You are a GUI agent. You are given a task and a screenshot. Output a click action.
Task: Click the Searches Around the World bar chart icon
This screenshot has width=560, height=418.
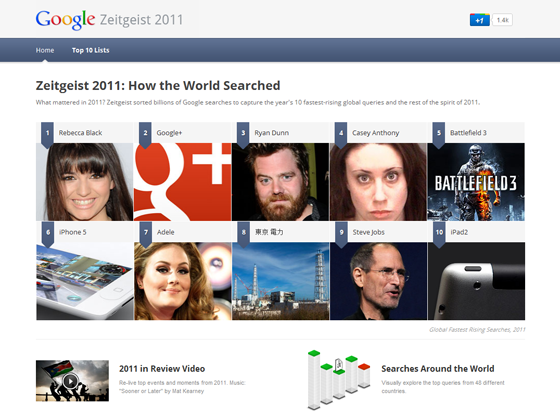pos(339,380)
